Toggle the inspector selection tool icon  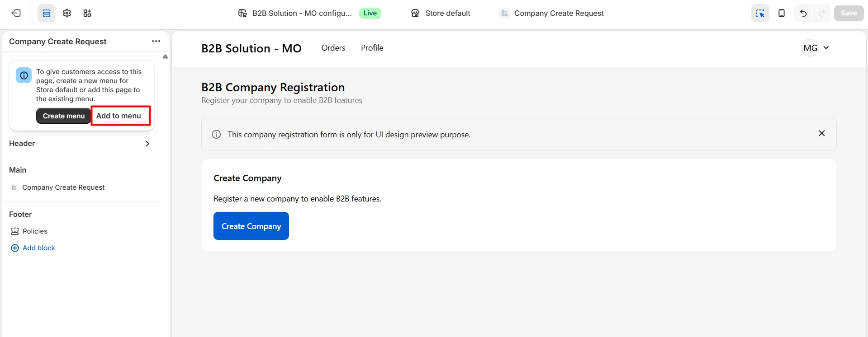click(x=760, y=13)
